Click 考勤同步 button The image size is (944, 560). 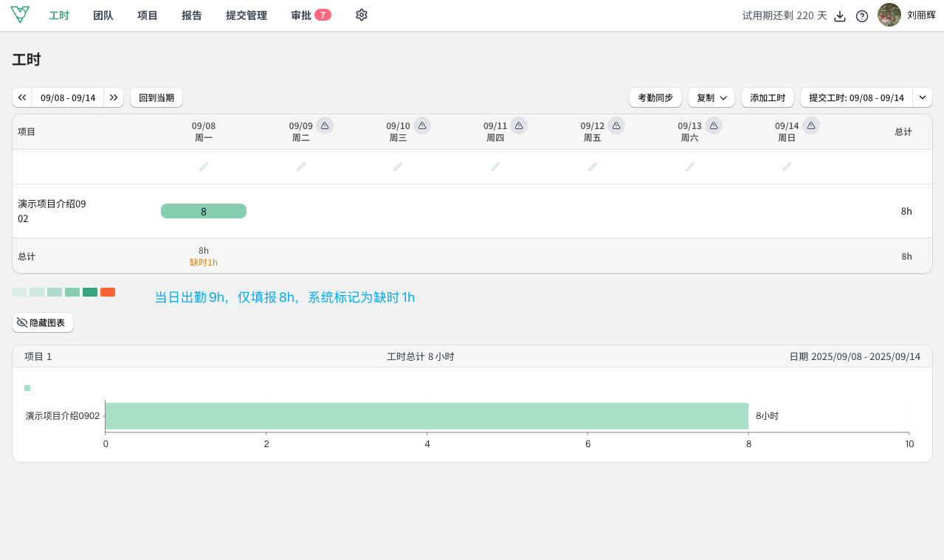(x=655, y=97)
